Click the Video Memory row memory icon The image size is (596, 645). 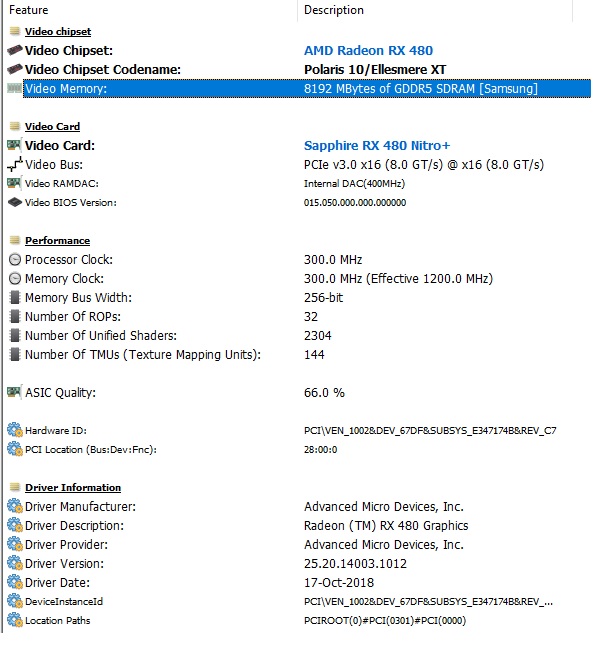[x=14, y=88]
